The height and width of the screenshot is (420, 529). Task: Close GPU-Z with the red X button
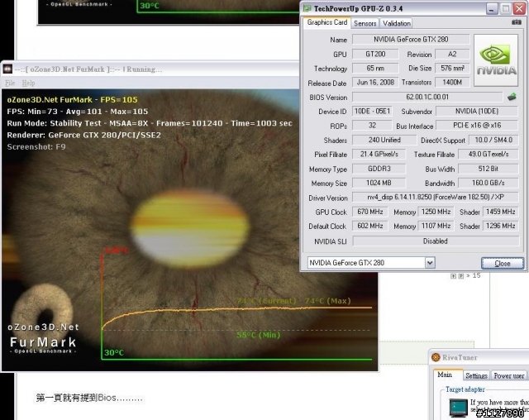[520, 9]
